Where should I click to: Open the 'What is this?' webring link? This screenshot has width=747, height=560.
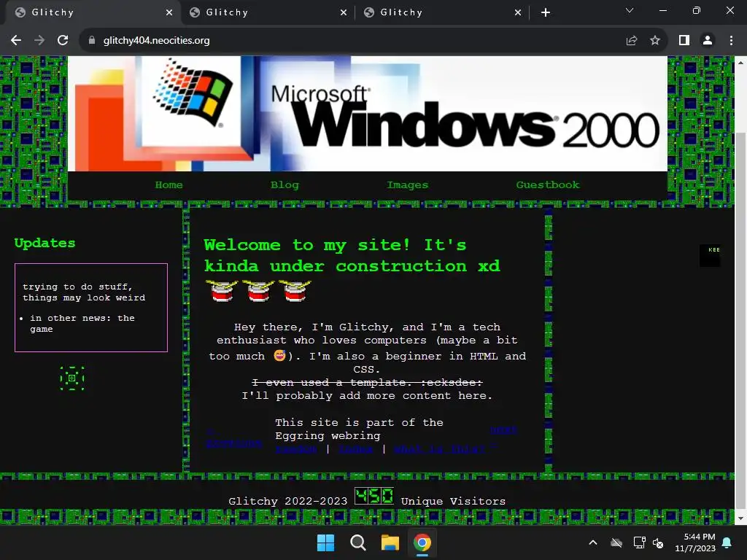[439, 449]
